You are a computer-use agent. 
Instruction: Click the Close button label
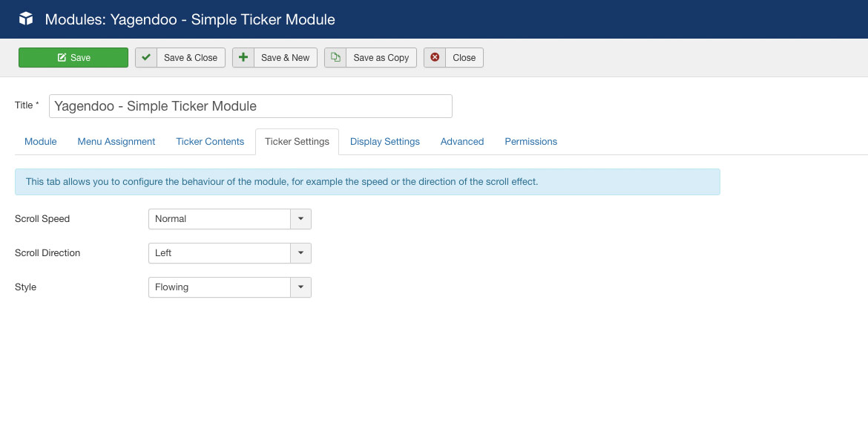coord(464,58)
